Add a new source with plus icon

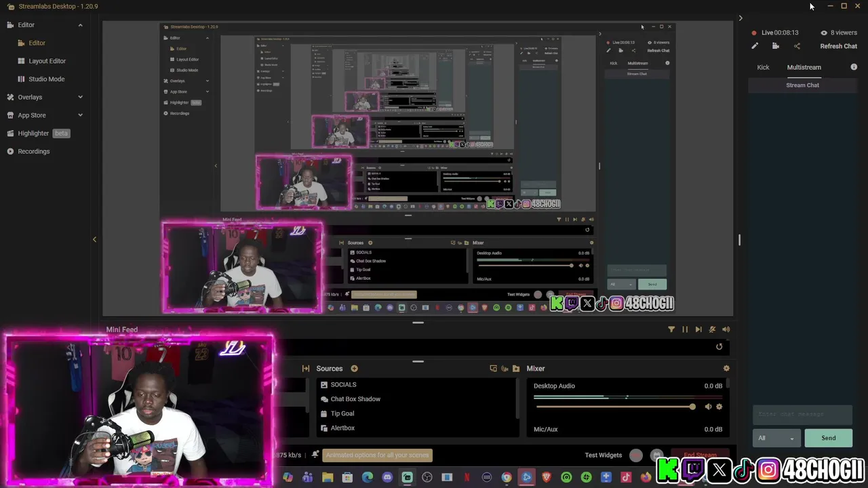point(354,369)
